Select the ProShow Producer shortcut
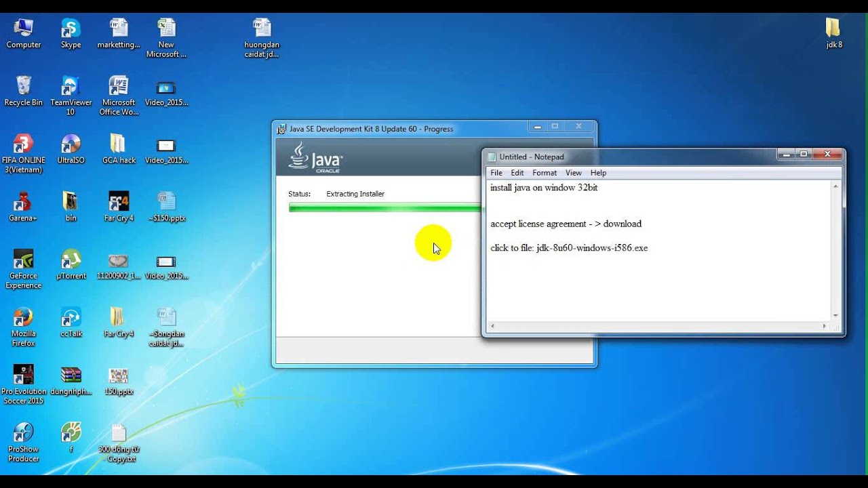868x488 pixels. tap(24, 443)
